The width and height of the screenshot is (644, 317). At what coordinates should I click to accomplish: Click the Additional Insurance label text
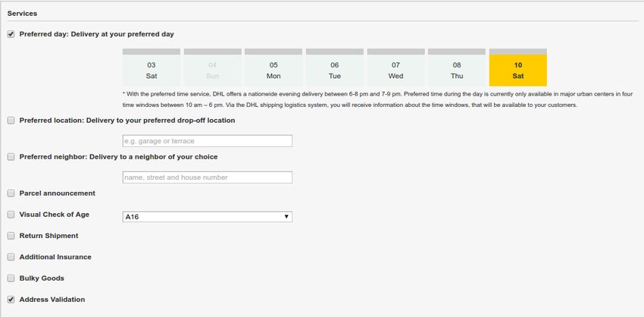[x=55, y=257]
